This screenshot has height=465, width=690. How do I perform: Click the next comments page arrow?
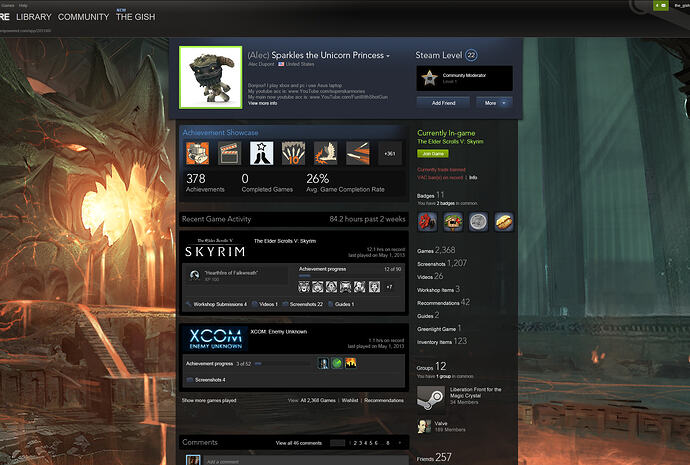(x=400, y=443)
